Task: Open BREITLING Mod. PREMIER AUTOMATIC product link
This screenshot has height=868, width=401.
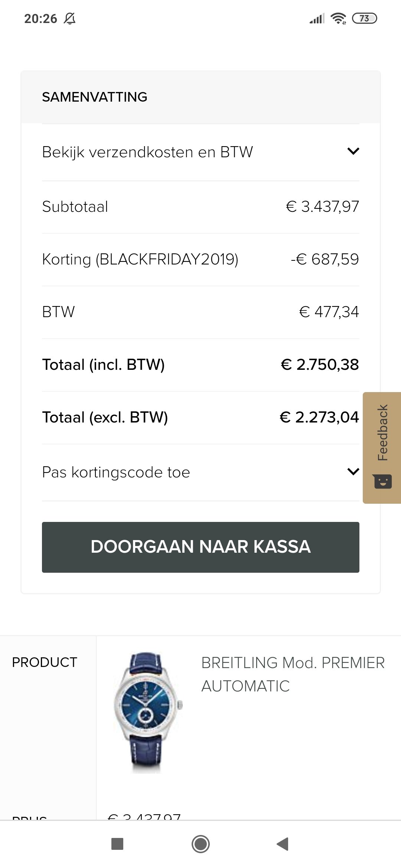Action: coord(293,674)
